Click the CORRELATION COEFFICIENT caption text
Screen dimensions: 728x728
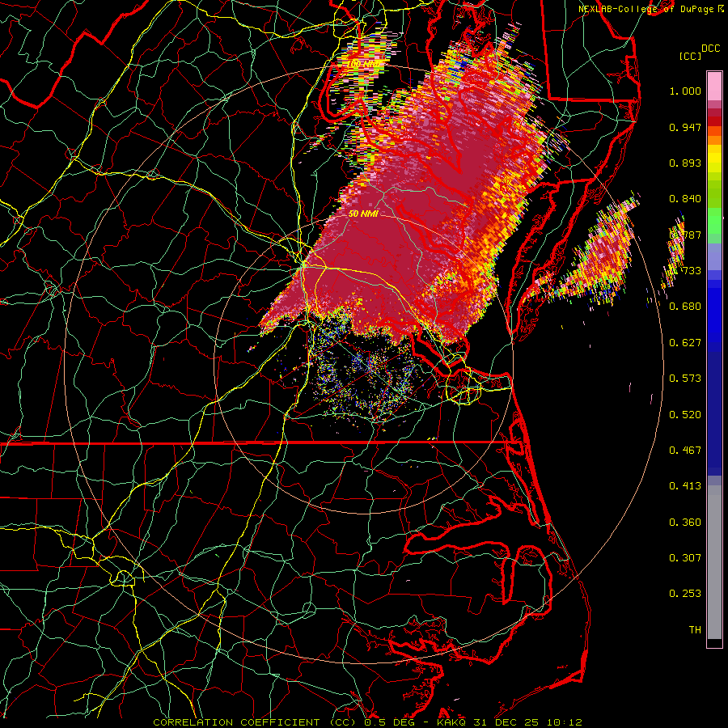tap(236, 722)
